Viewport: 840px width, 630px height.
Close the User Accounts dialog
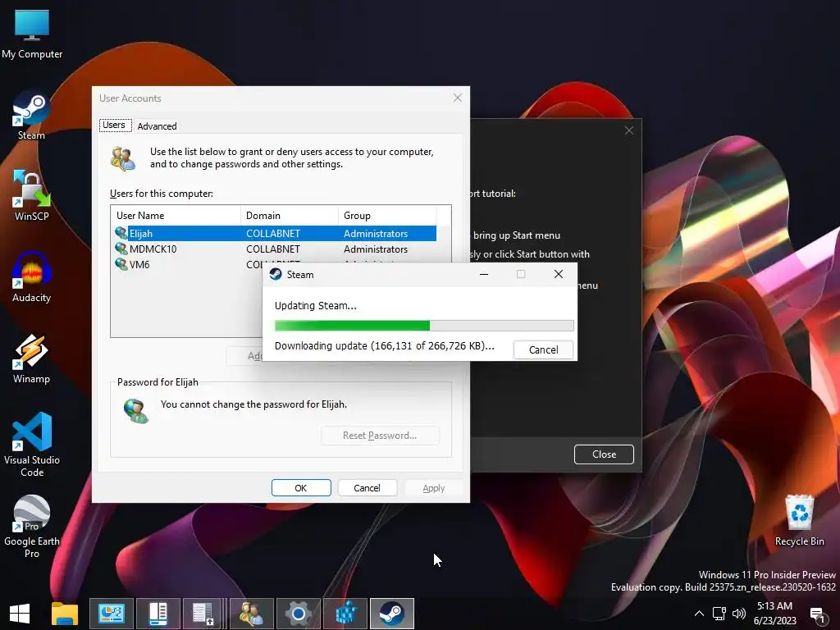click(x=458, y=98)
